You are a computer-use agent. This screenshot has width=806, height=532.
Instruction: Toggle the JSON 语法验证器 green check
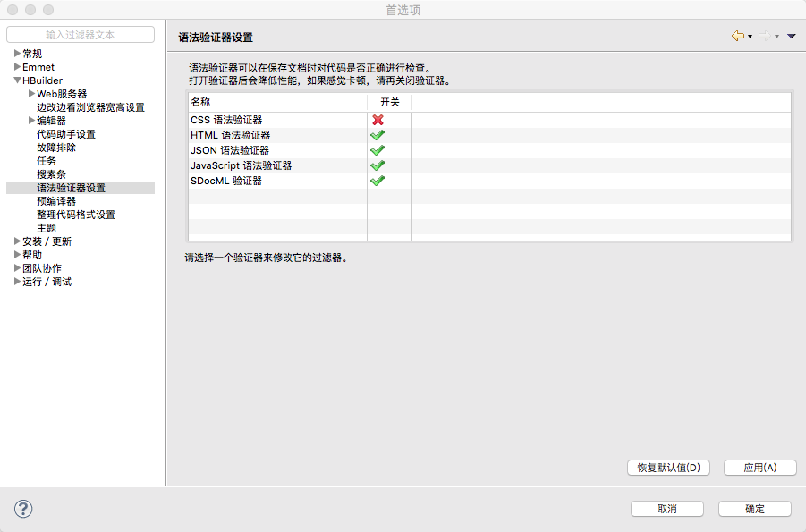tap(378, 150)
